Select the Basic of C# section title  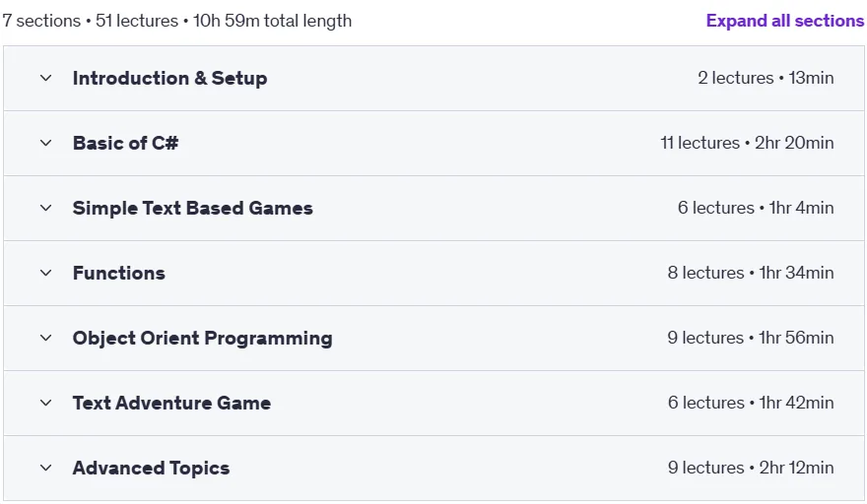pyautogui.click(x=125, y=143)
